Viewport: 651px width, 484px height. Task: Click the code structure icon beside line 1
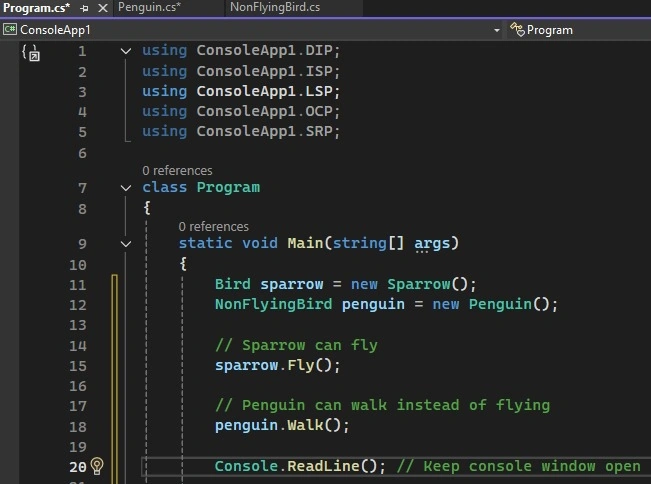(31, 53)
